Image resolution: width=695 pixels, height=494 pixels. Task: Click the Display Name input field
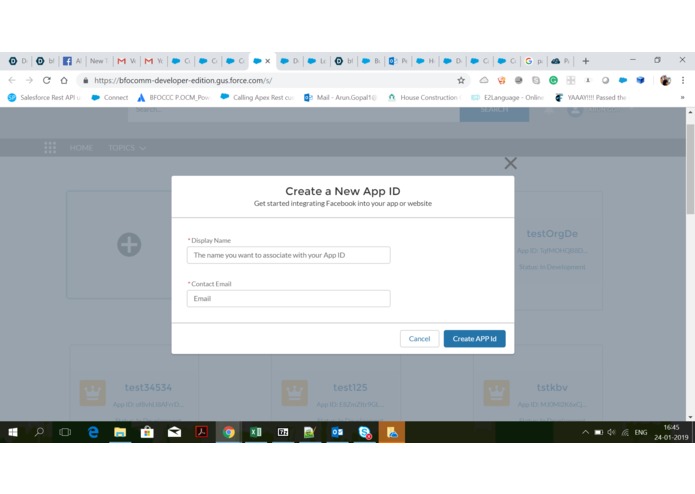[289, 255]
